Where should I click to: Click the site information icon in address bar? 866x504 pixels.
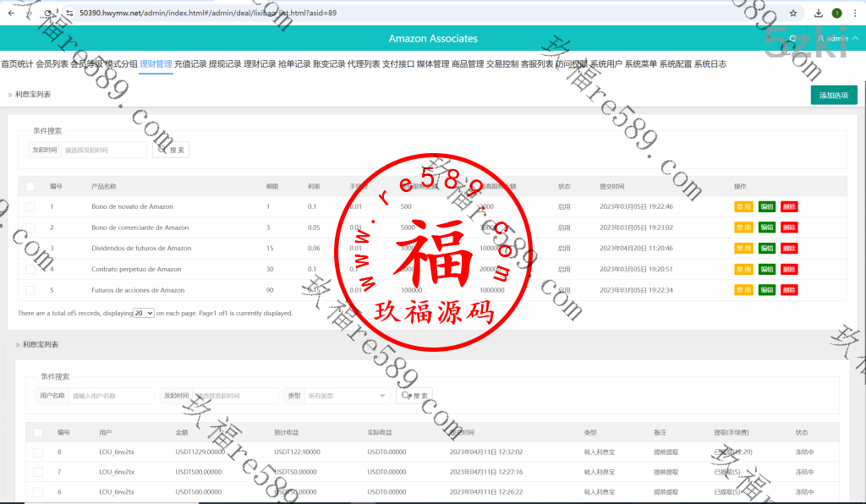pyautogui.click(x=69, y=13)
